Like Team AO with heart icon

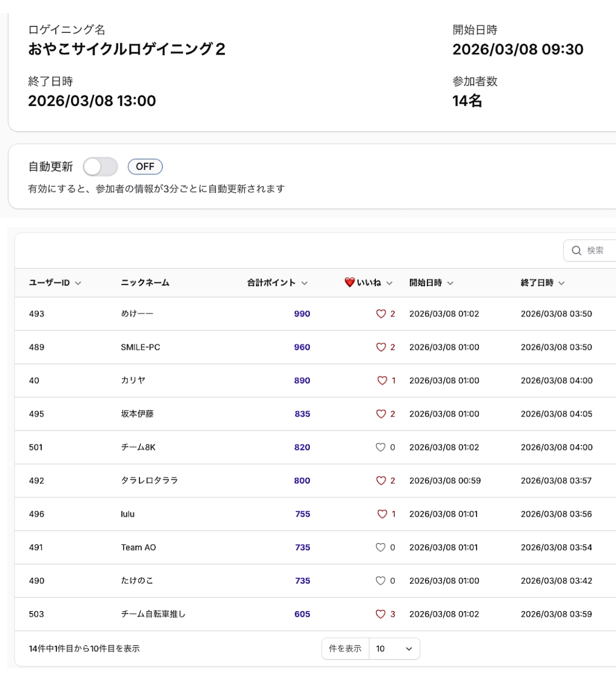(x=381, y=548)
